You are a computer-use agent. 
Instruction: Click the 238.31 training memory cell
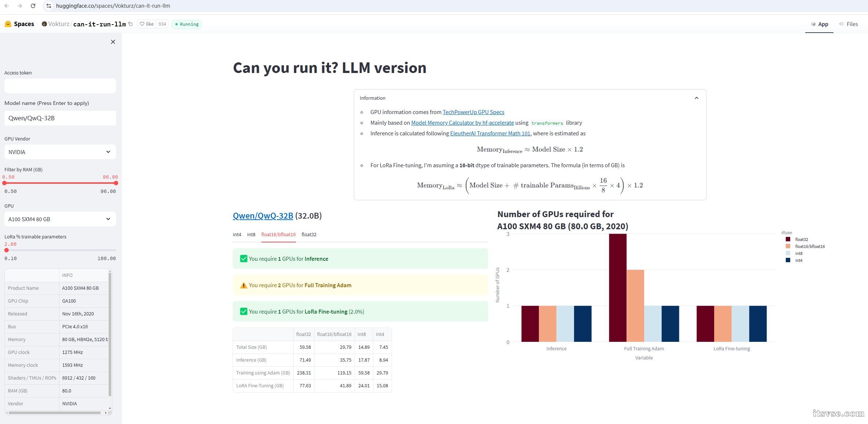[304, 373]
